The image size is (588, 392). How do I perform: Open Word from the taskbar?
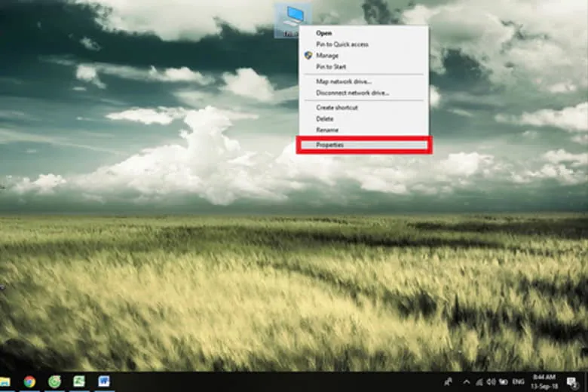tap(104, 381)
